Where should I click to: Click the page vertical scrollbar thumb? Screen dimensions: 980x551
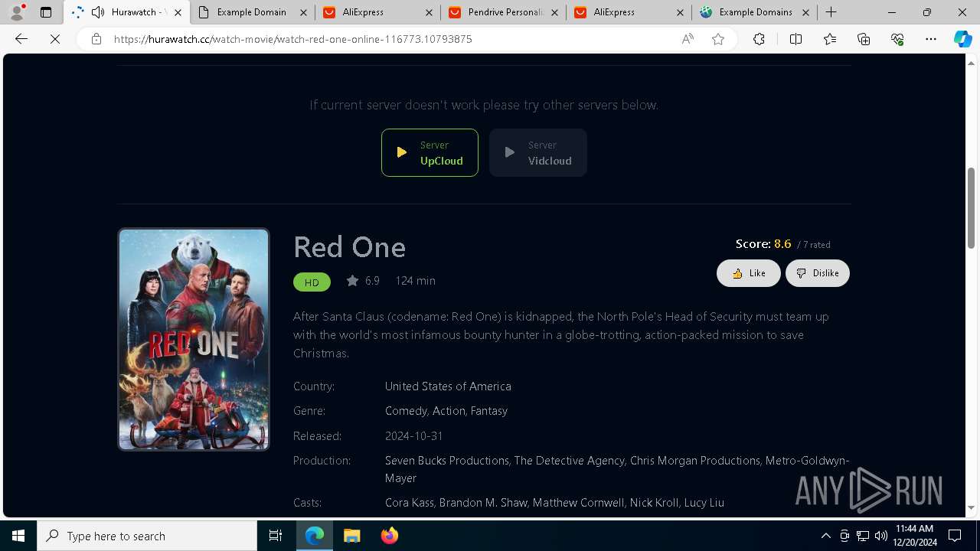click(x=972, y=207)
